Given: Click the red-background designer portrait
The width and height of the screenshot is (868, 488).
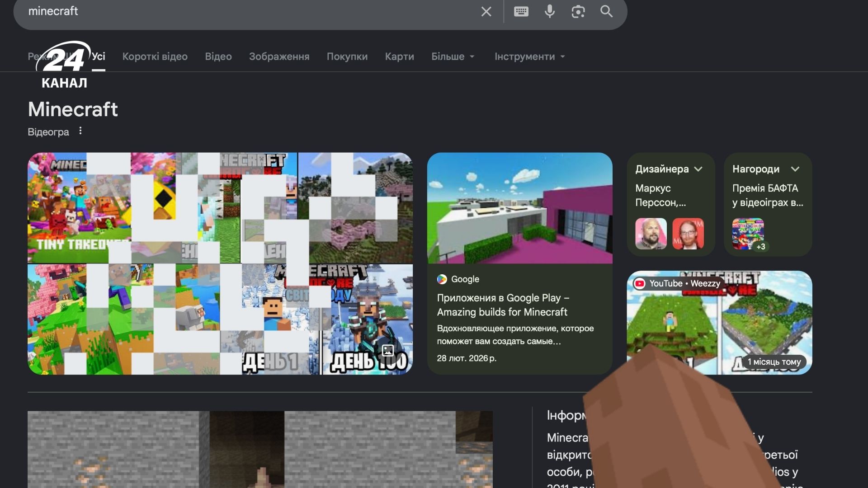Looking at the screenshot, I should 688,234.
